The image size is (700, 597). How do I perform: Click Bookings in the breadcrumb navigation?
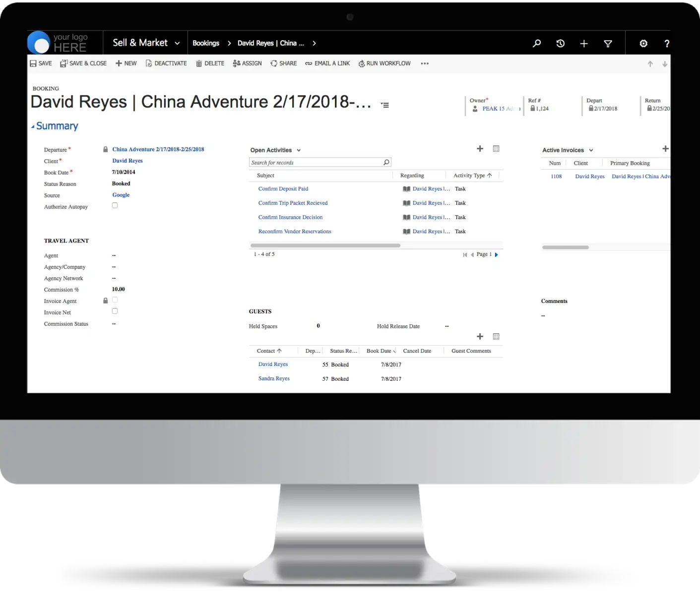pyautogui.click(x=206, y=43)
